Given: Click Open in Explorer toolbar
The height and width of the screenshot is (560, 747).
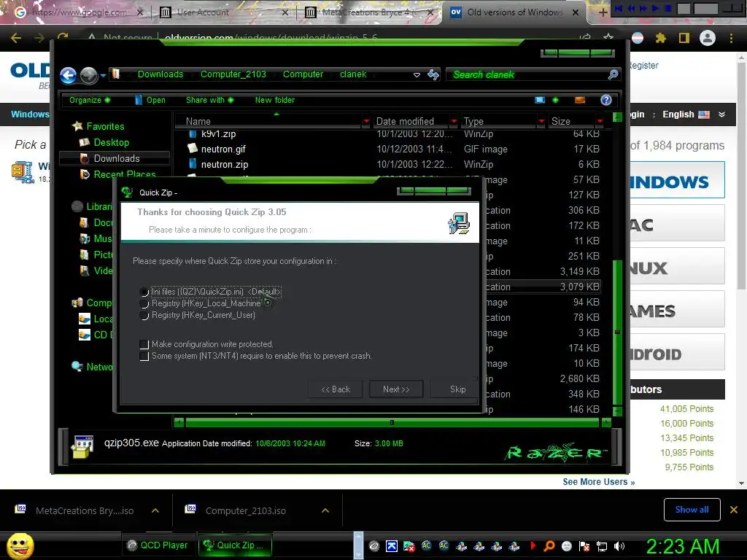Looking at the screenshot, I should 150,100.
